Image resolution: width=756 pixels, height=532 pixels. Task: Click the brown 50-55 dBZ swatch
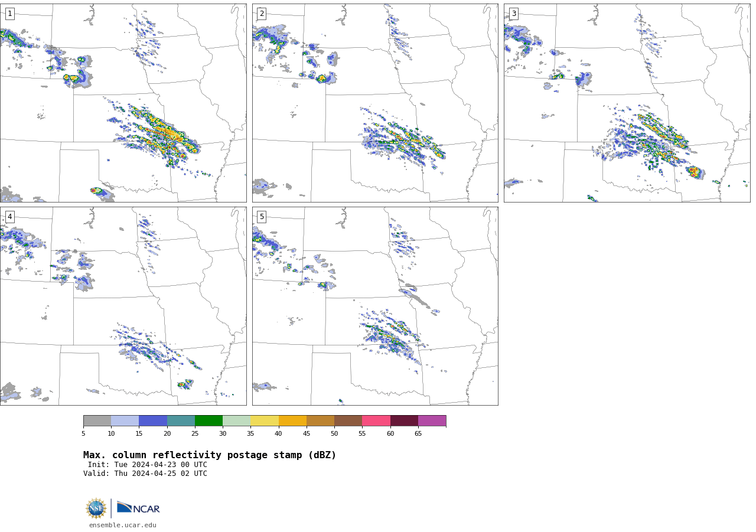348,421
